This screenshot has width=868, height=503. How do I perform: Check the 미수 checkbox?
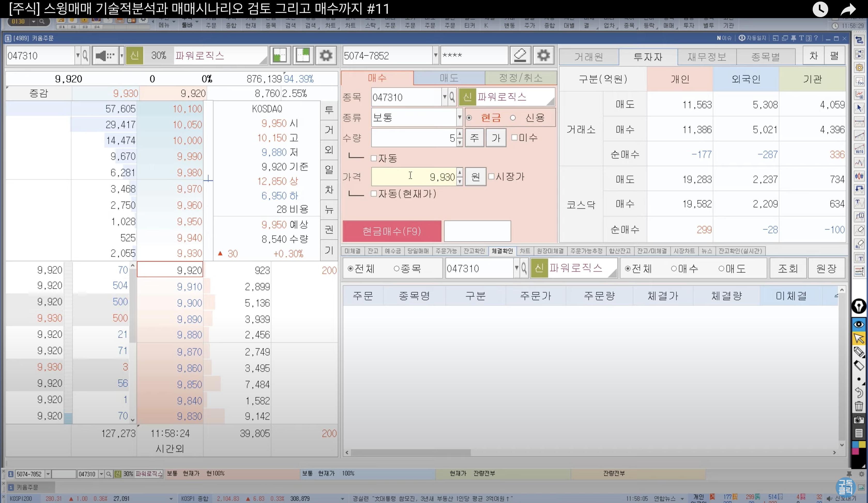point(514,138)
